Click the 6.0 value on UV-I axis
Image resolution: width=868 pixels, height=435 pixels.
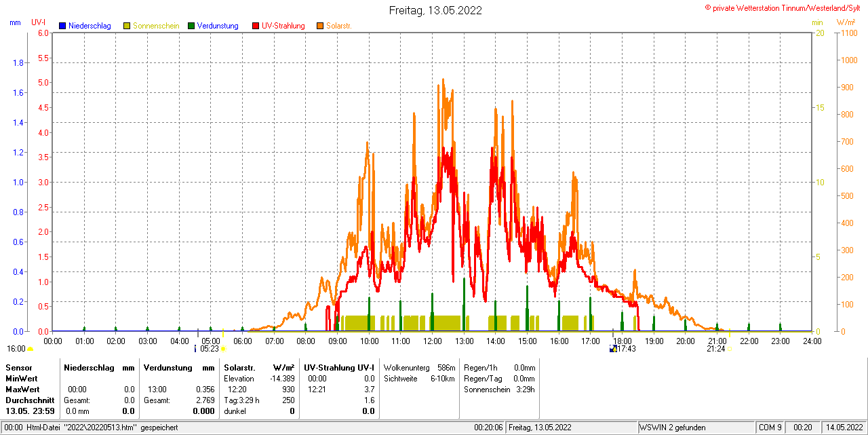43,33
